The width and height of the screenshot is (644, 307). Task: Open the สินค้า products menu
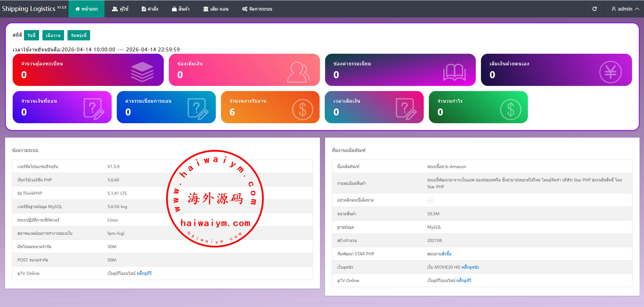[181, 9]
